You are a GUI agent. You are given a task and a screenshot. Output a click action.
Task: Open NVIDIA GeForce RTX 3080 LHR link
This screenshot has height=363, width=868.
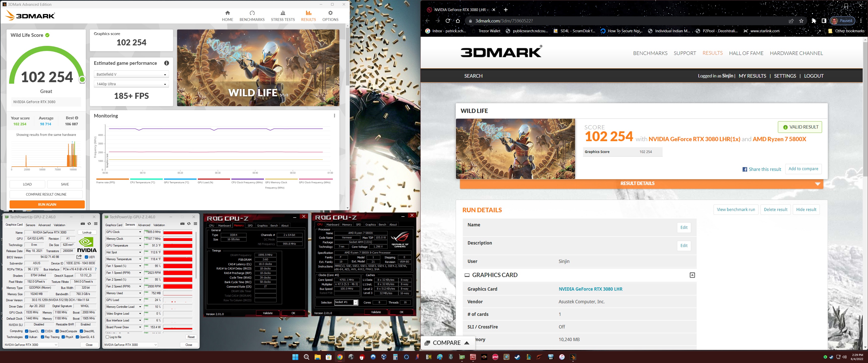click(590, 289)
